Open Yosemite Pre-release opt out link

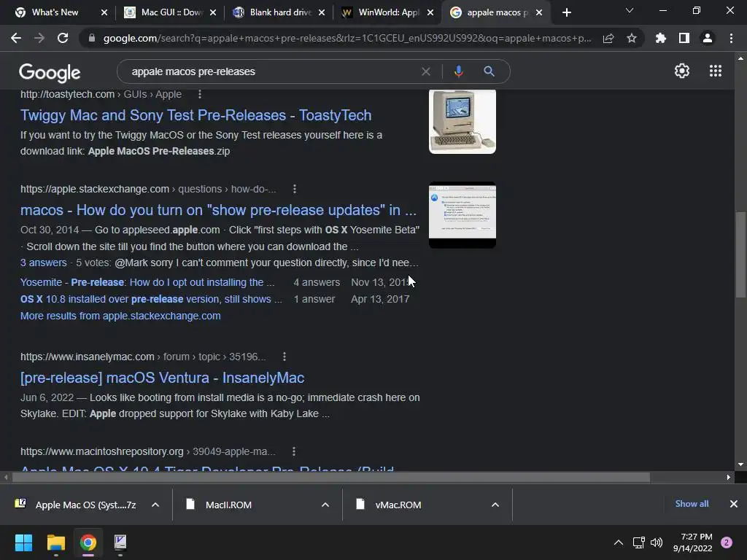tap(147, 282)
